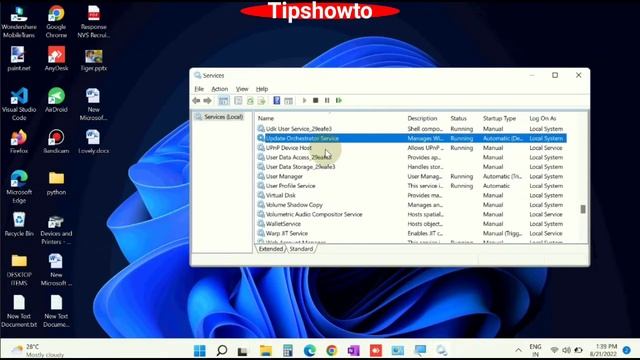Click the Forward arrow in Services toolbar
Image resolution: width=640 pixels, height=360 pixels.
click(207, 100)
